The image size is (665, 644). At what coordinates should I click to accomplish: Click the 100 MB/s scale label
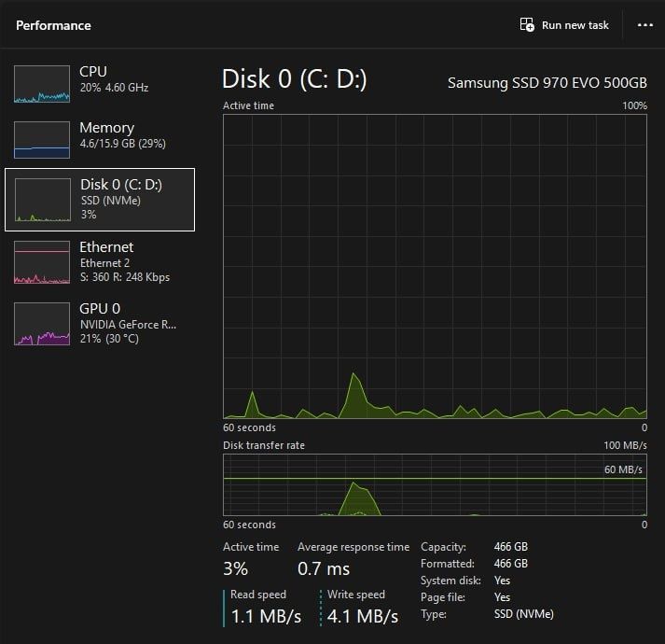click(625, 445)
